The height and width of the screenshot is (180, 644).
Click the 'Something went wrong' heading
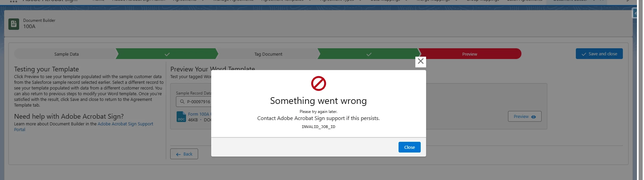click(x=318, y=101)
